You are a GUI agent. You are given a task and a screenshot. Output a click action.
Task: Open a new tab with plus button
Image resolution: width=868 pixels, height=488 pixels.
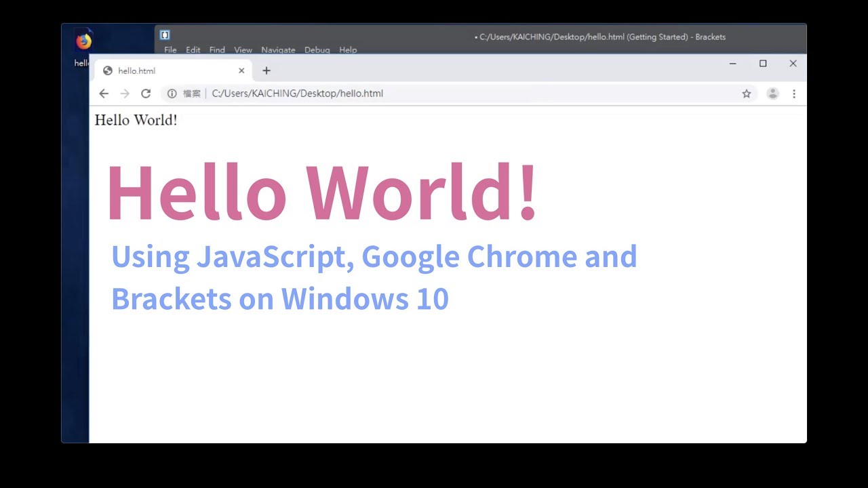[267, 70]
